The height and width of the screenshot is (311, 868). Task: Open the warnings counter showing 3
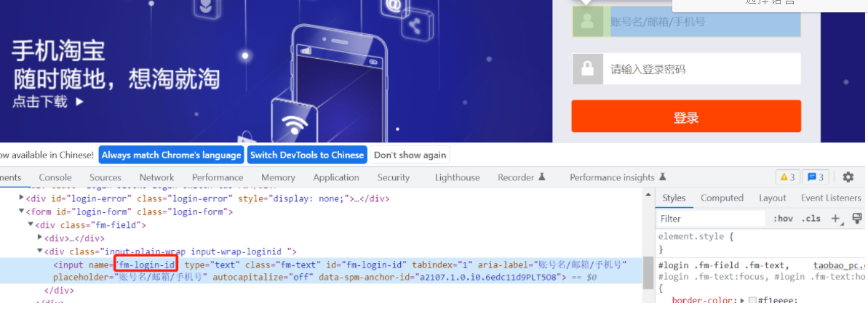(787, 177)
